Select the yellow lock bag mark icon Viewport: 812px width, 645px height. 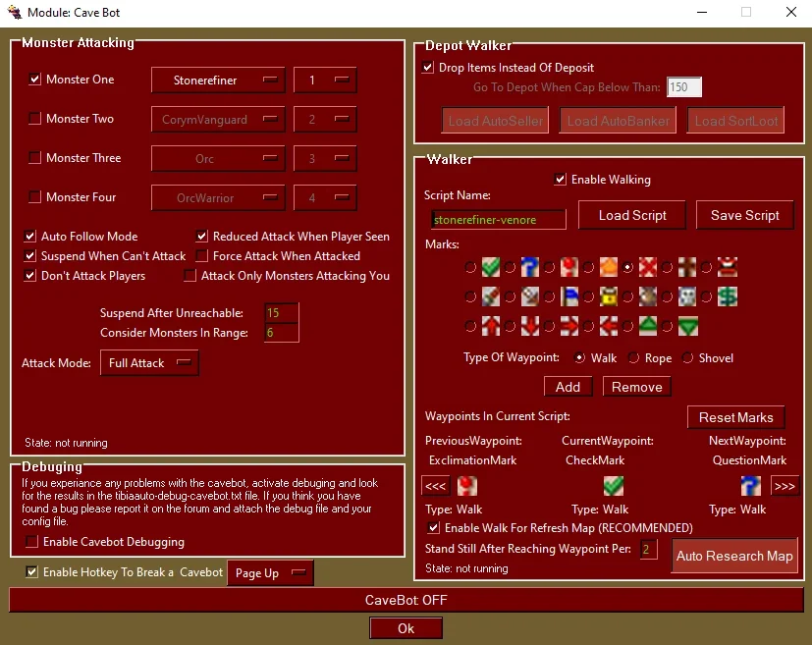609,296
